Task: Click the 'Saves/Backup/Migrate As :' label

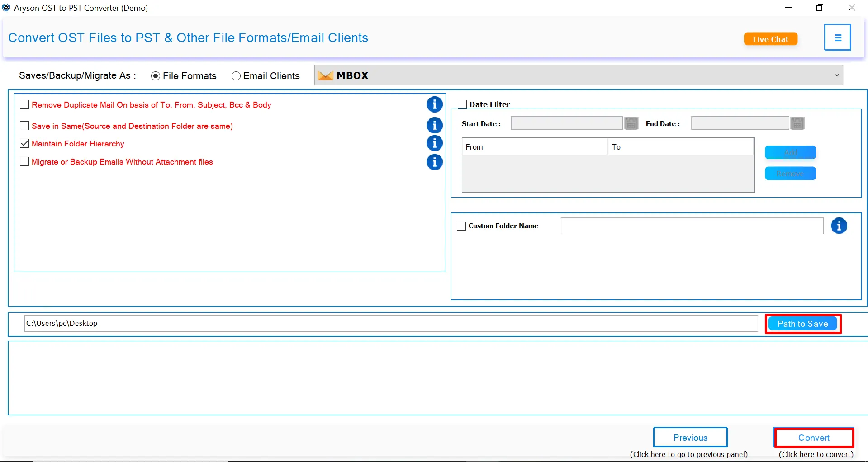Action: (x=77, y=75)
